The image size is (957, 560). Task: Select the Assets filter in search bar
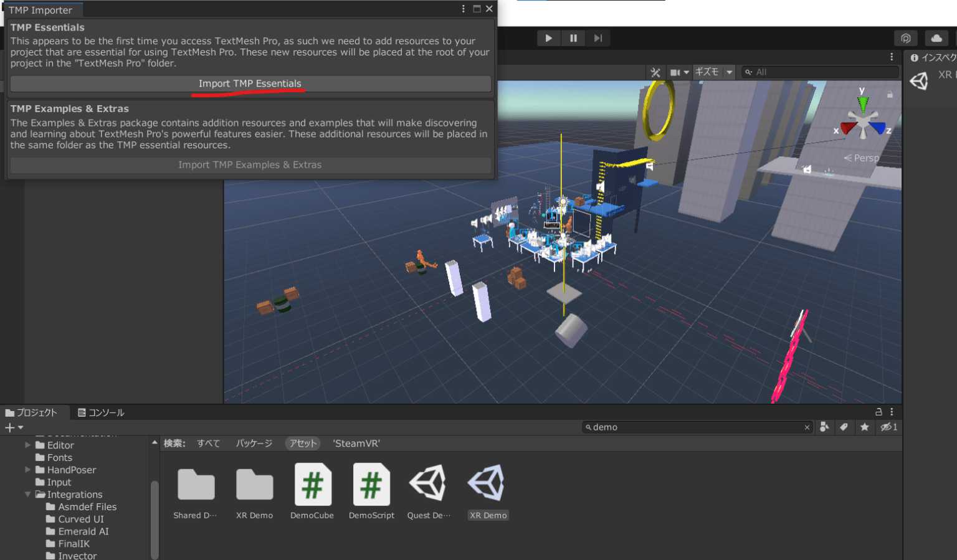(302, 443)
